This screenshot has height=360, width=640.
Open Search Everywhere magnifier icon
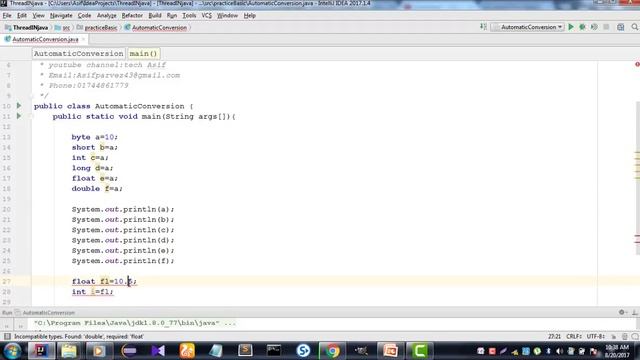click(635, 27)
